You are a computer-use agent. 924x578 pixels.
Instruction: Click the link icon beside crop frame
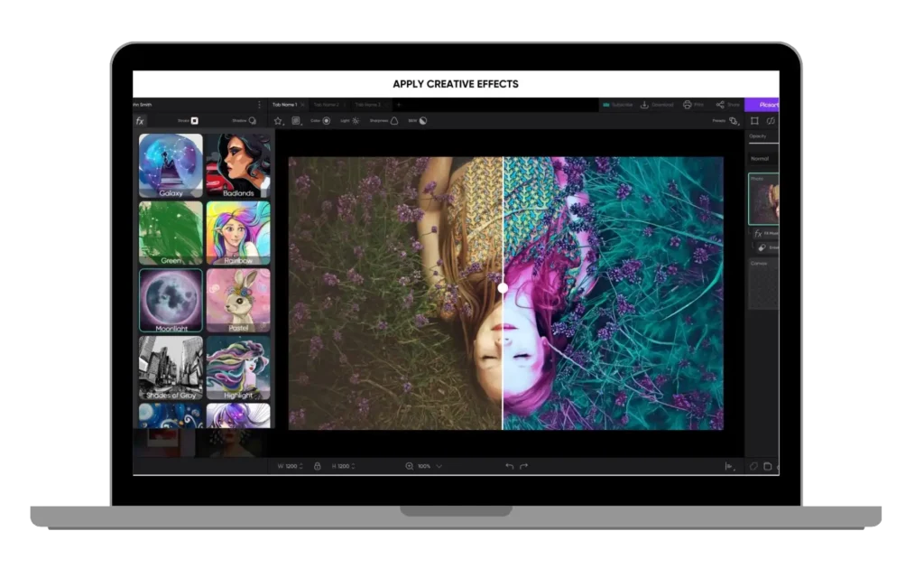point(771,121)
